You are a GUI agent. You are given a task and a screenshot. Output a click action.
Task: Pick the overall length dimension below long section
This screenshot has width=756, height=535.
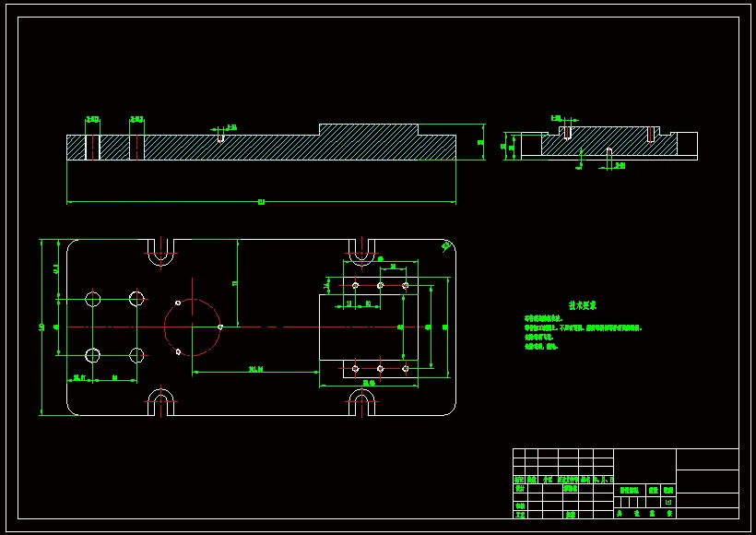point(261,202)
